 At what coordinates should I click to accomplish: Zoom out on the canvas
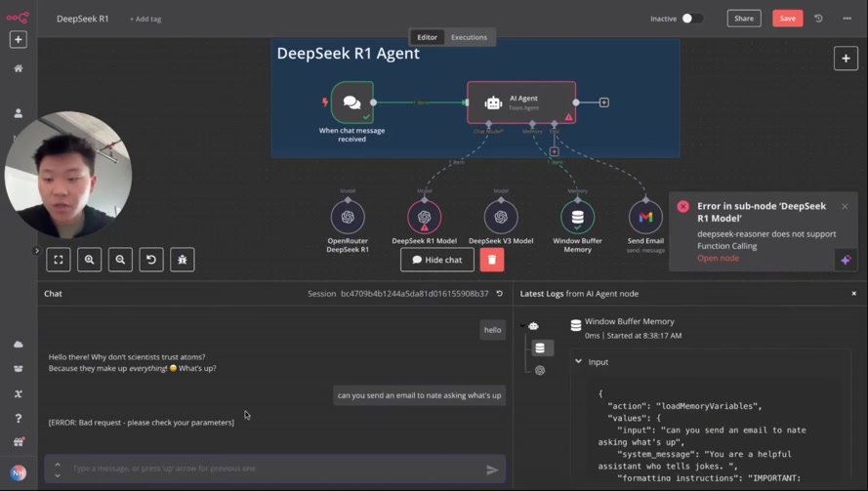click(120, 260)
